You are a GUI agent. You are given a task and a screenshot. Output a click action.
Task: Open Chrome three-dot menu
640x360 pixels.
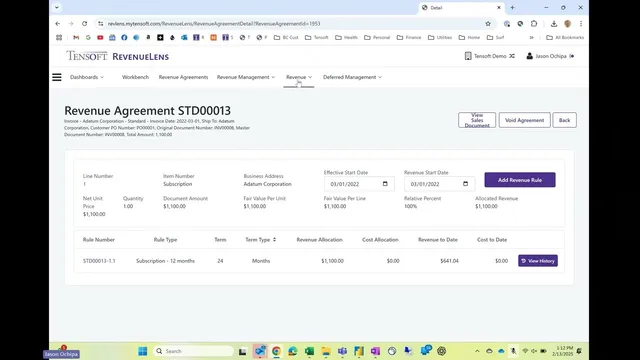(x=581, y=24)
